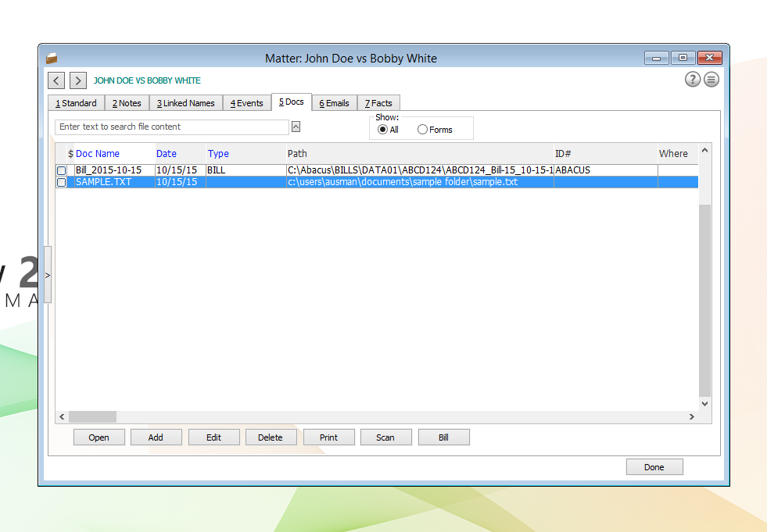767x532 pixels.
Task: Click the C:\Abacus\BILLS path cell
Action: 420,170
